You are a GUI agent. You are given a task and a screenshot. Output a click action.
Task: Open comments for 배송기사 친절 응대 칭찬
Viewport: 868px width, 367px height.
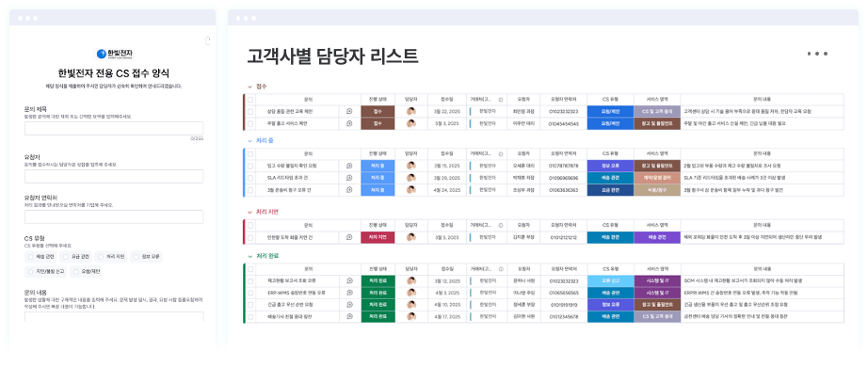click(x=349, y=316)
